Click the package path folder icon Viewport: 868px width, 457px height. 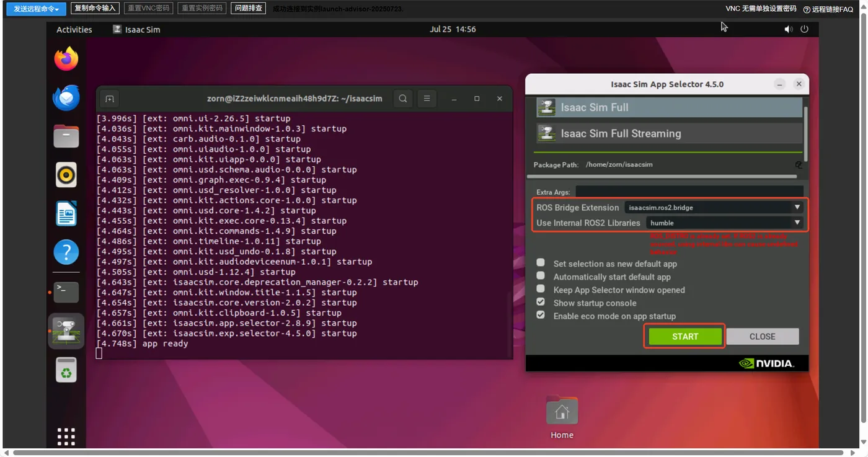tap(799, 165)
